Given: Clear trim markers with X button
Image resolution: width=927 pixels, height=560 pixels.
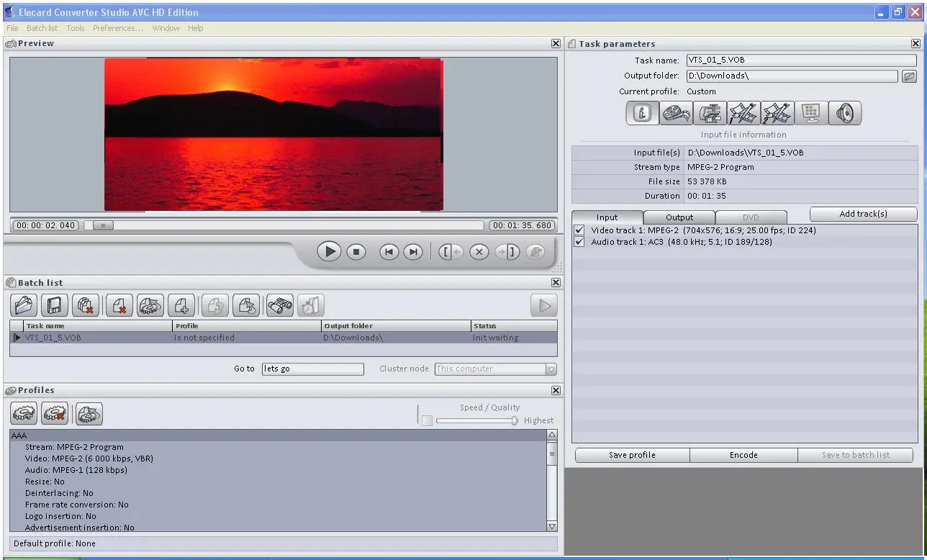Looking at the screenshot, I should pos(479,252).
